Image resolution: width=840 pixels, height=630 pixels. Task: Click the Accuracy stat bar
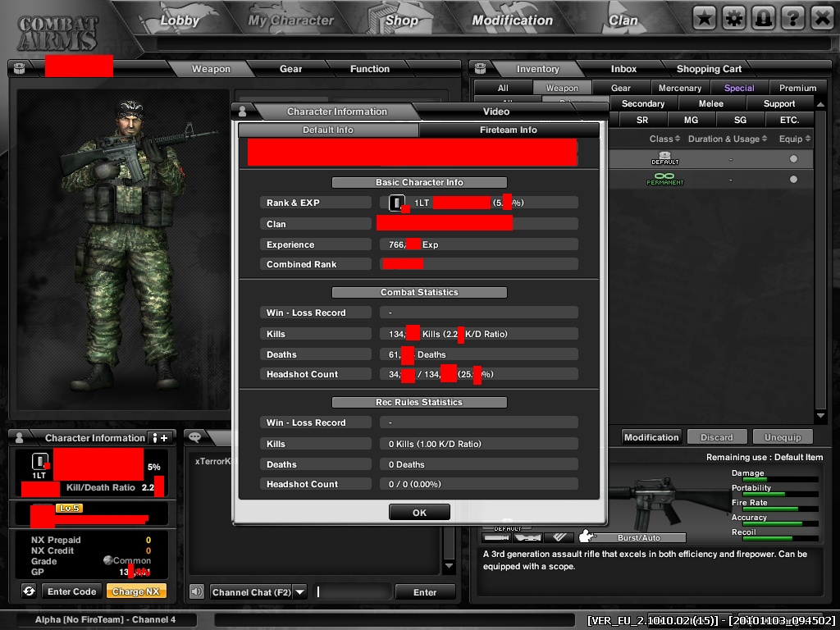click(x=780, y=523)
